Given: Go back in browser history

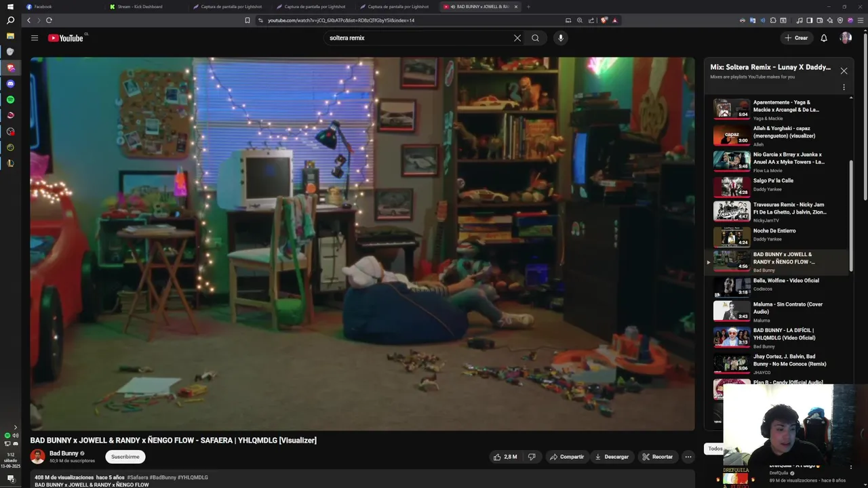Looking at the screenshot, I should click(x=28, y=20).
